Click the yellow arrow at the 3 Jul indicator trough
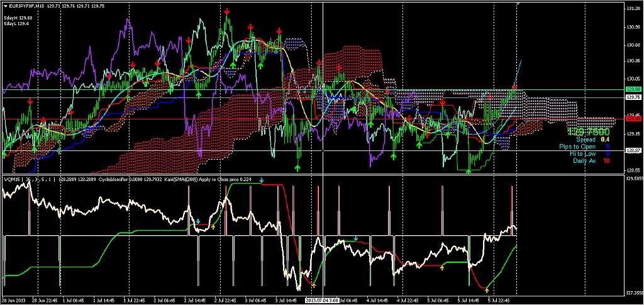The height and width of the screenshot is (305, 644). (314, 284)
